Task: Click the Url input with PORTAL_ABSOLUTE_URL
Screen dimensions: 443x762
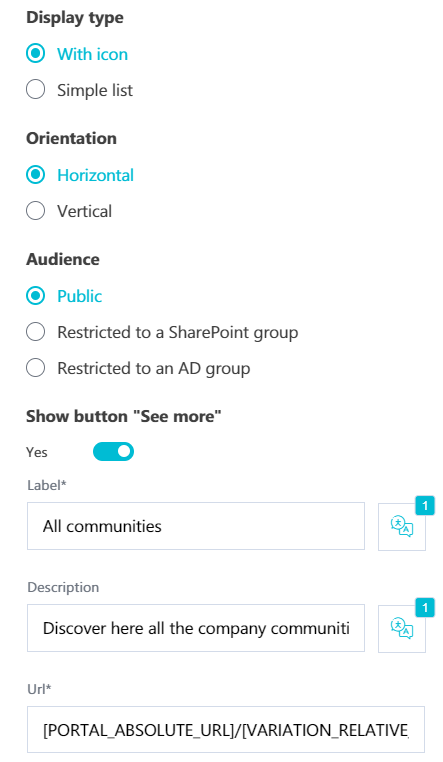Action: (x=226, y=730)
